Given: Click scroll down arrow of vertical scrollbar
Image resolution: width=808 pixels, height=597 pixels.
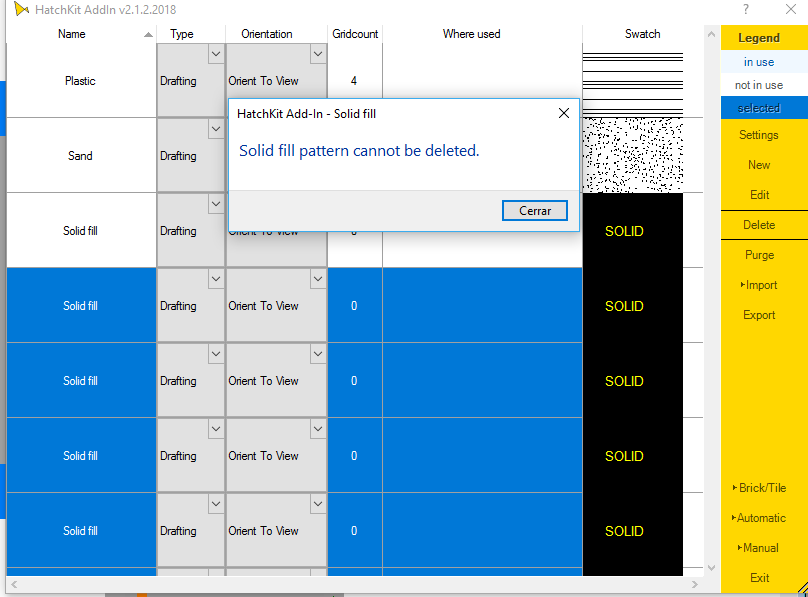Looking at the screenshot, I should (x=712, y=568).
